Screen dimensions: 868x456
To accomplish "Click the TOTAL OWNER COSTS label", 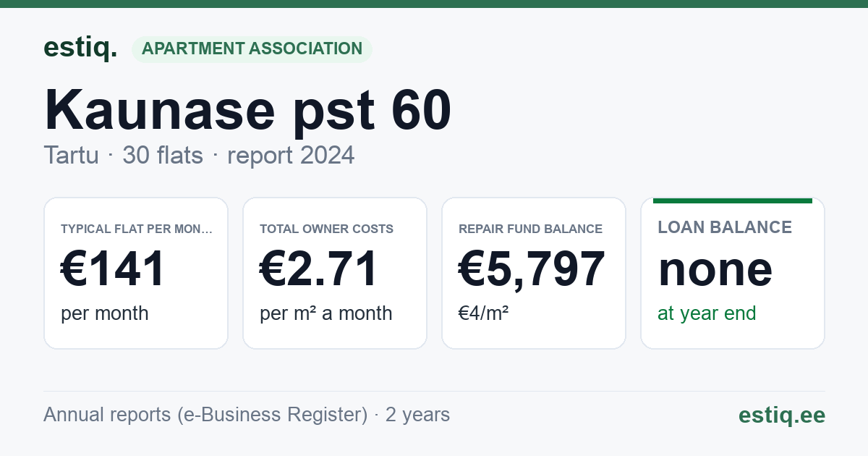I will tap(326, 229).
